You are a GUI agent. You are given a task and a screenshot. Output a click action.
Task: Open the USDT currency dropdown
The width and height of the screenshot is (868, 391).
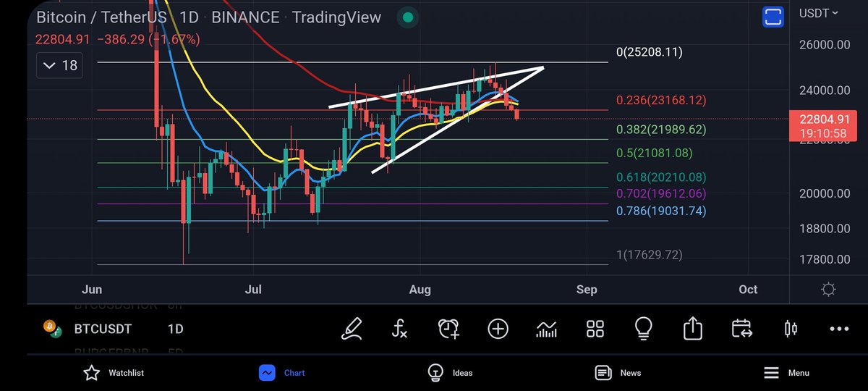[x=819, y=13]
